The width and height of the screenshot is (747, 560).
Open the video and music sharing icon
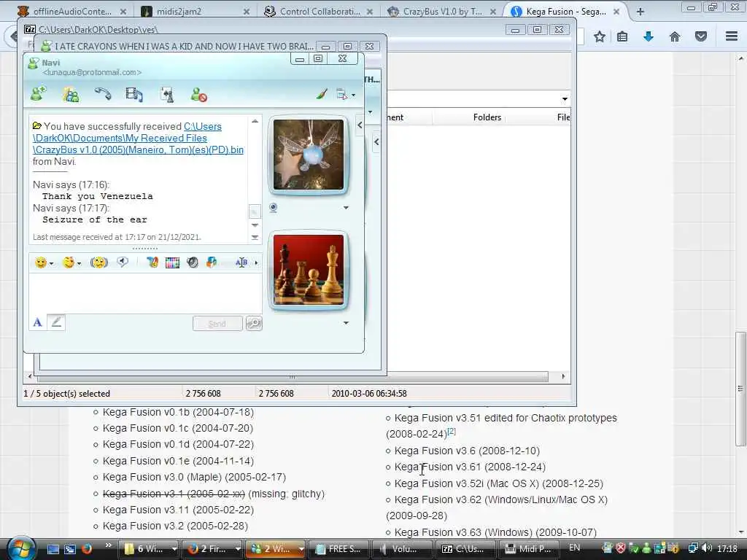click(x=134, y=94)
